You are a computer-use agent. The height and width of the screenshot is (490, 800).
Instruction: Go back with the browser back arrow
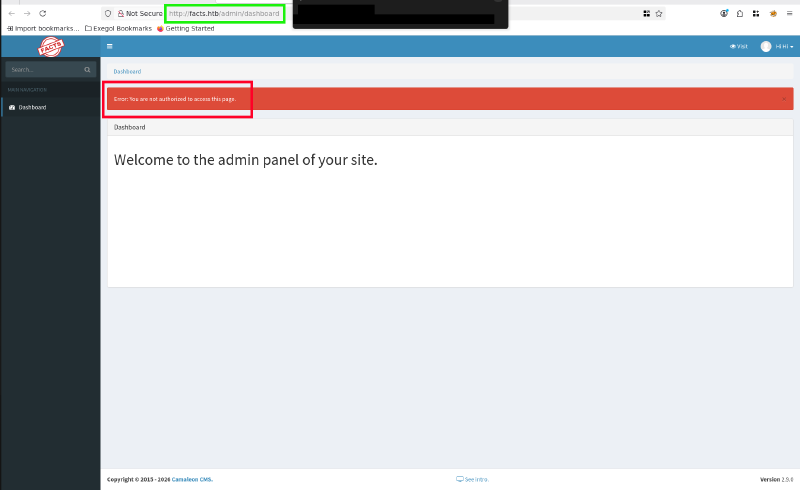coord(11,13)
